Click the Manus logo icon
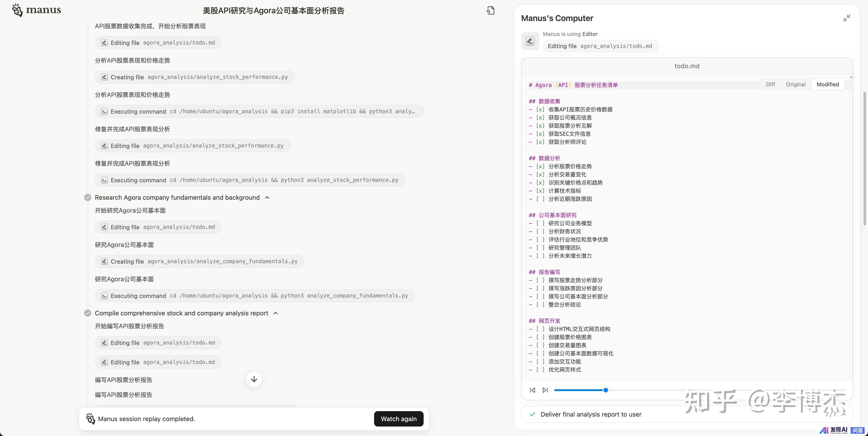This screenshot has width=868, height=436. click(x=18, y=10)
